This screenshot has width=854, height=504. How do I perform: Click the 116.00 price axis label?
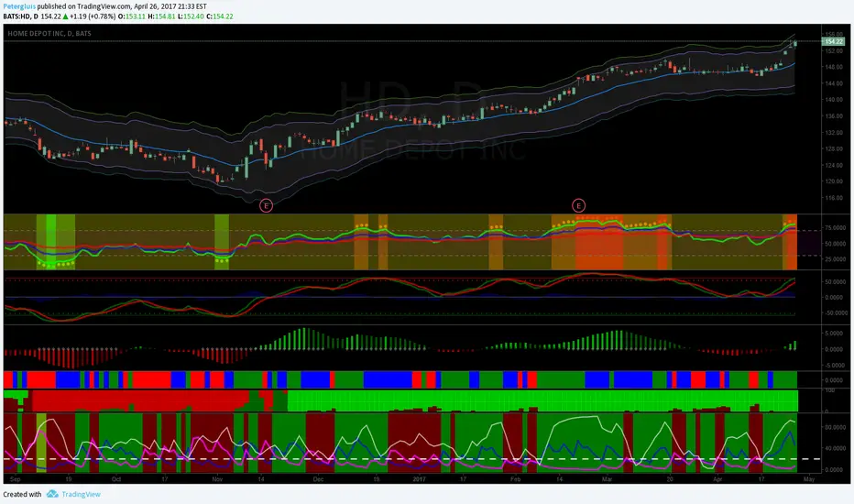pyautogui.click(x=834, y=198)
